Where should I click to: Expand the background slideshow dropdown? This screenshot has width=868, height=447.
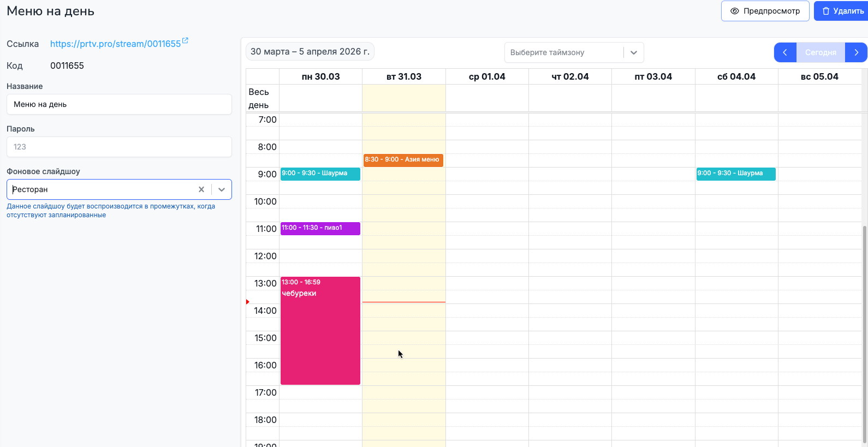coord(222,189)
